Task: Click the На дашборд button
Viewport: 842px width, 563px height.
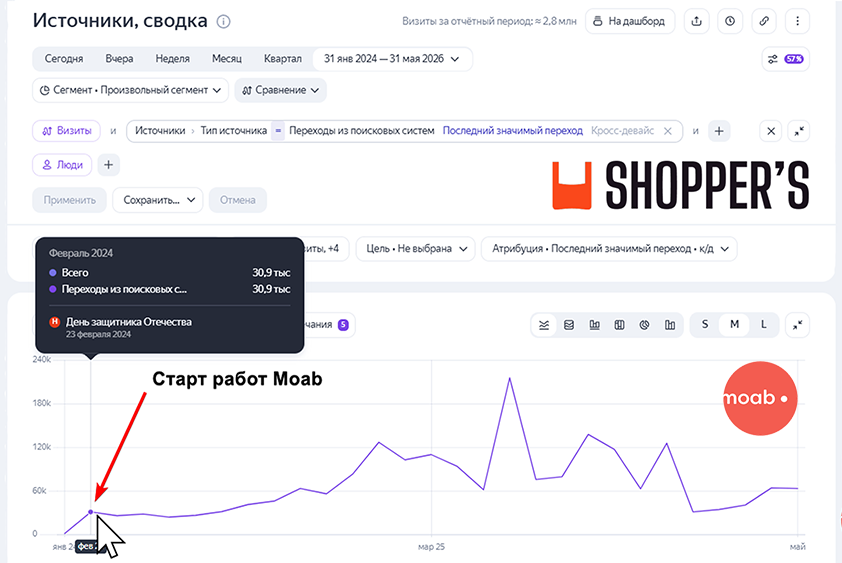Action: tap(629, 21)
